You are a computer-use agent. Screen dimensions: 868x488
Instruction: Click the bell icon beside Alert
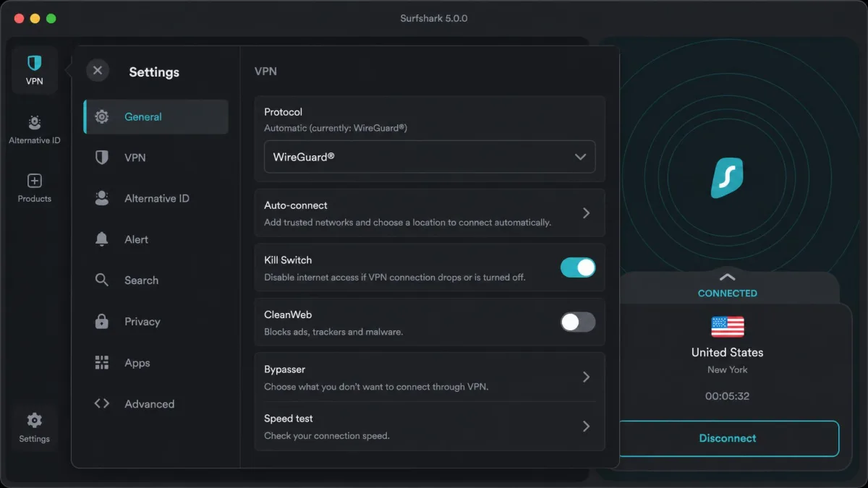[102, 239]
